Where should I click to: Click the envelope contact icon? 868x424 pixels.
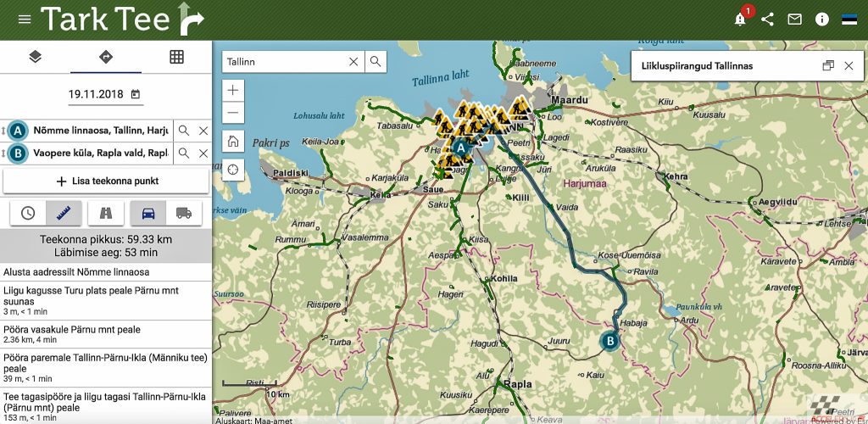coord(794,20)
